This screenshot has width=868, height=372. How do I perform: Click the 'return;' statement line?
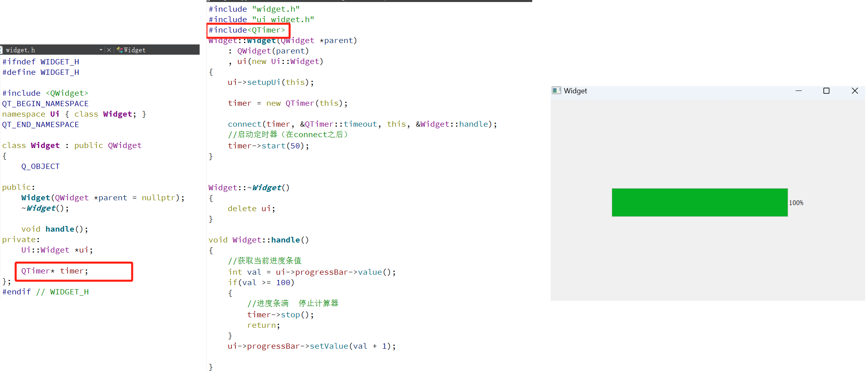click(263, 325)
